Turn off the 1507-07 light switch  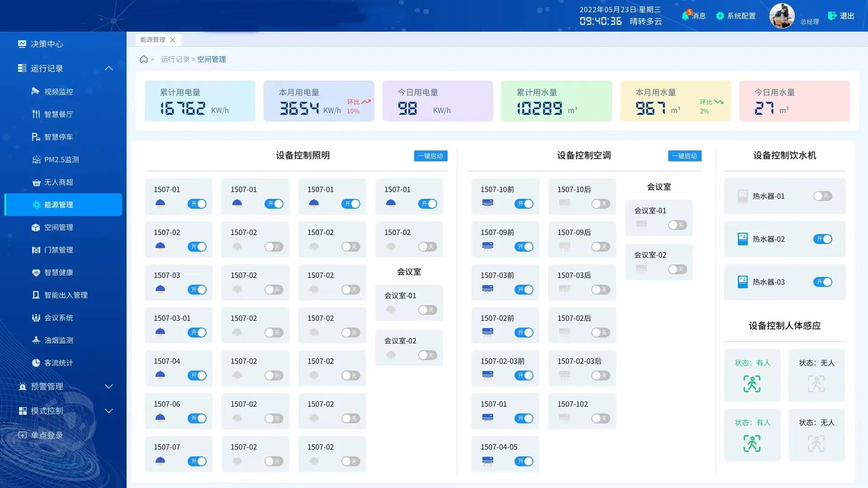point(197,461)
